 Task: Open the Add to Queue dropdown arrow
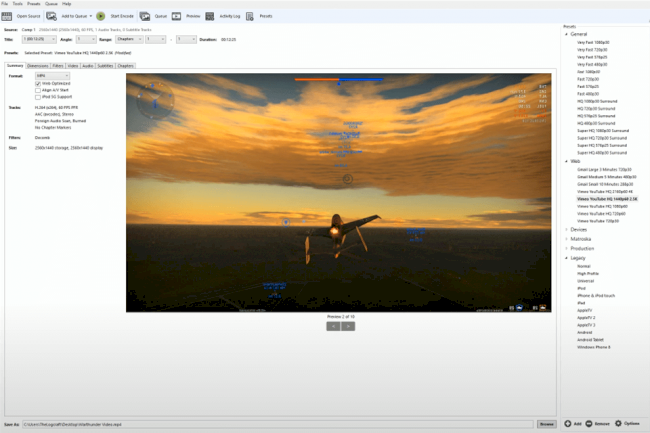[91, 16]
